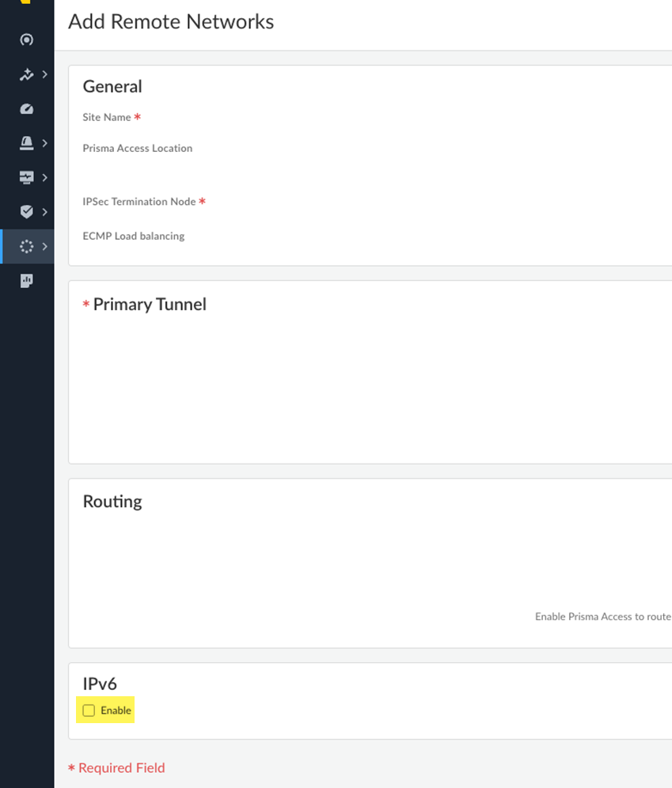The height and width of the screenshot is (788, 672).
Task: Click the shield checkmark security icon
Action: 27,211
